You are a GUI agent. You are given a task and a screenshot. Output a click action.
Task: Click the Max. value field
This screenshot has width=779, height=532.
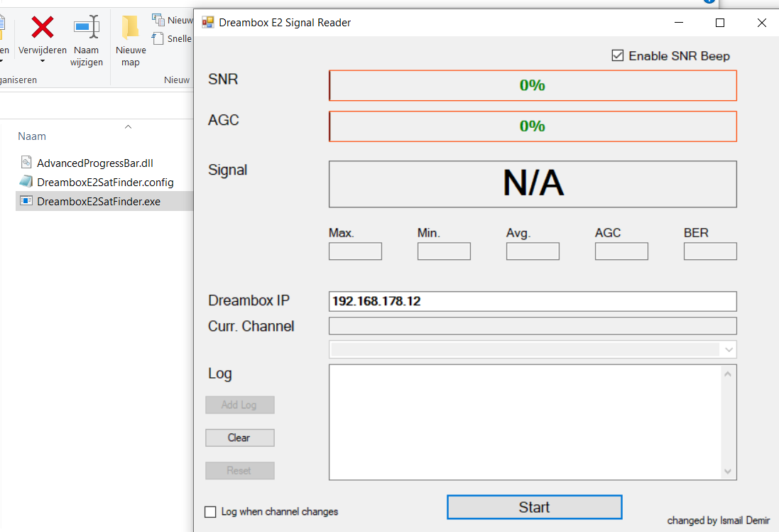point(355,251)
